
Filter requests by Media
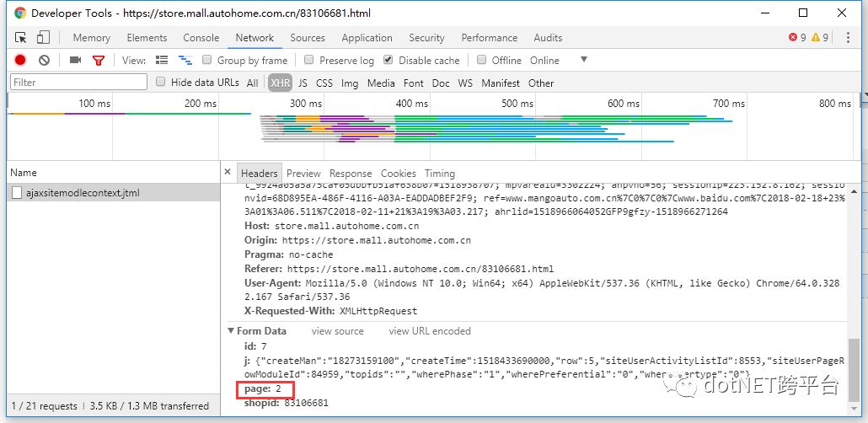(381, 83)
